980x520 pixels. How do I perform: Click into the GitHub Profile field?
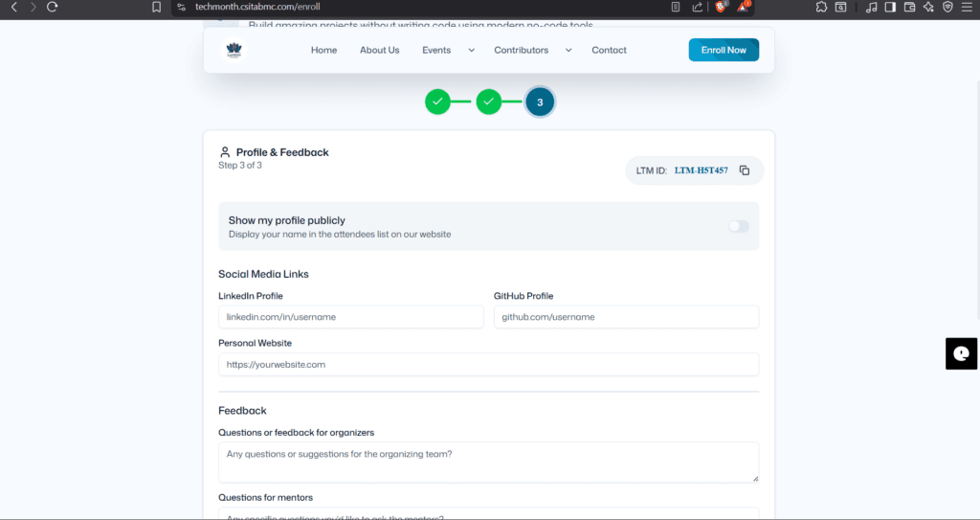(x=626, y=317)
